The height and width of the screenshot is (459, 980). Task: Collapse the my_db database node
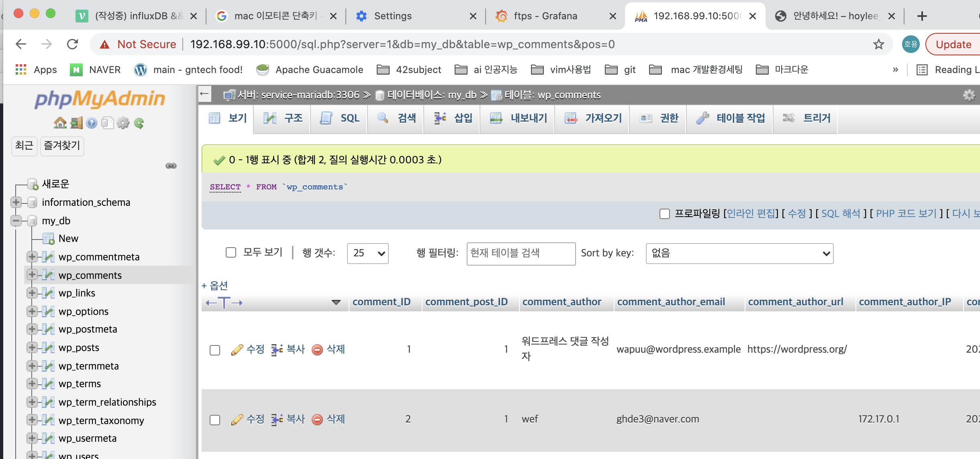pyautogui.click(x=16, y=221)
